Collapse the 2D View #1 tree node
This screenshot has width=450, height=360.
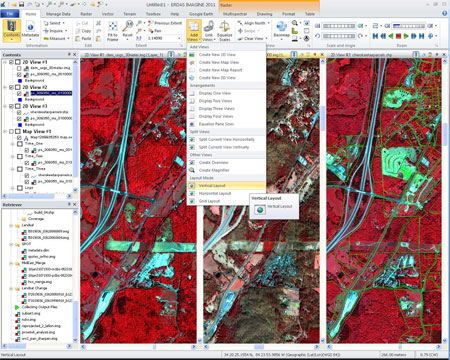click(x=5, y=62)
